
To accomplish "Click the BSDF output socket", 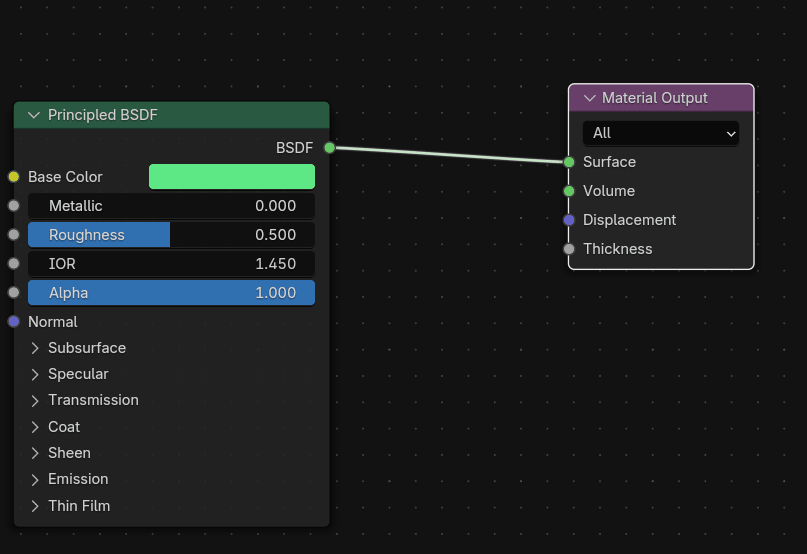I will tap(329, 148).
